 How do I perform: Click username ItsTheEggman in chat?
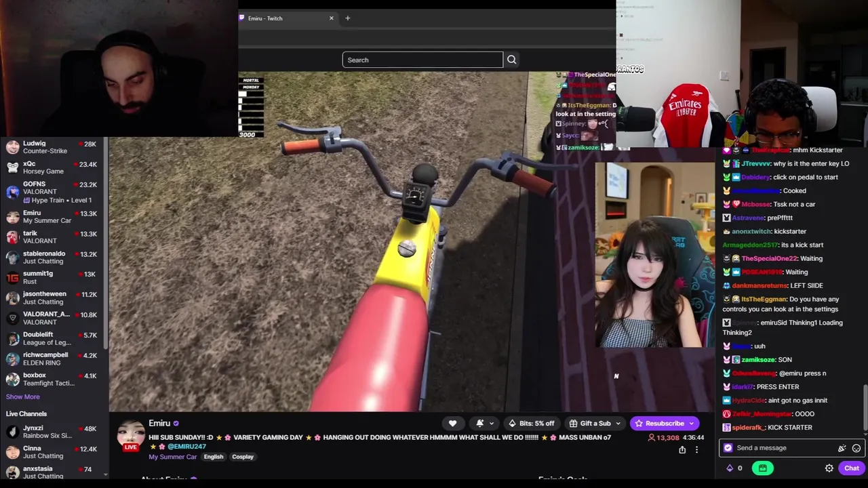pyautogui.click(x=764, y=300)
